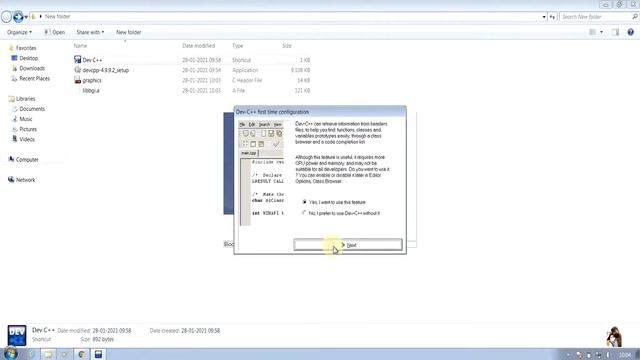Click Open in Explorer toolbar
This screenshot has height=360, width=640.
coord(55,32)
